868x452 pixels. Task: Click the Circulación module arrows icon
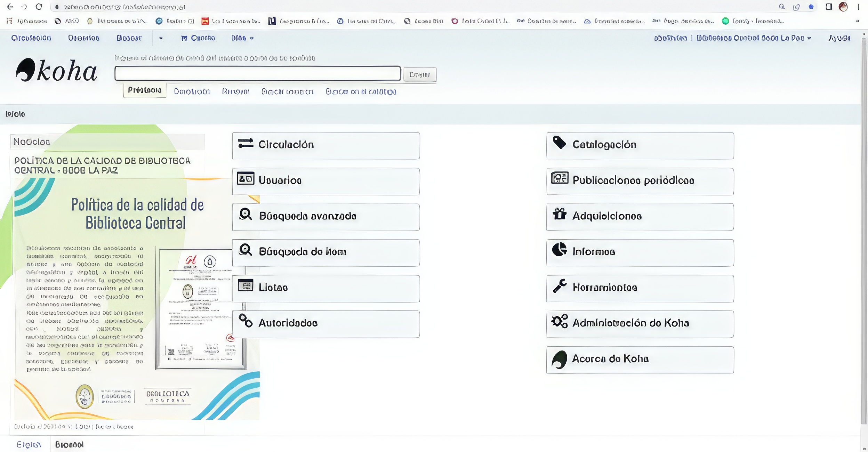[x=246, y=143]
